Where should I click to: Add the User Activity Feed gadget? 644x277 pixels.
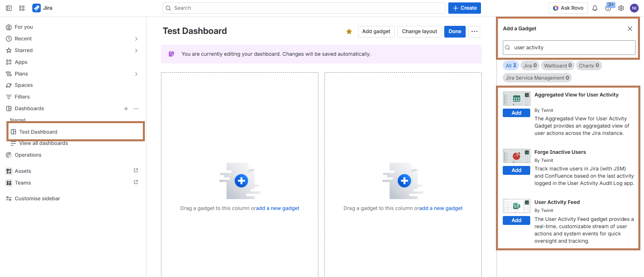point(516,220)
